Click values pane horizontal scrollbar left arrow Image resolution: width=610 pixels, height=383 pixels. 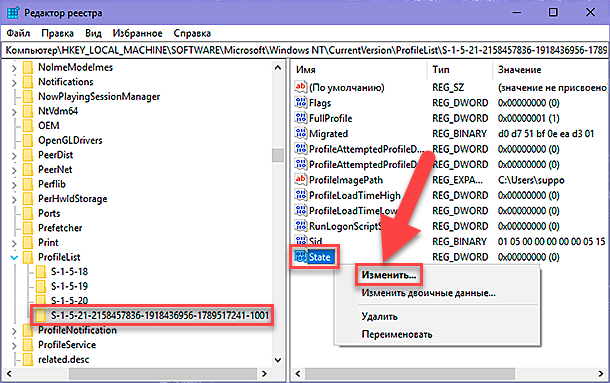[298, 374]
